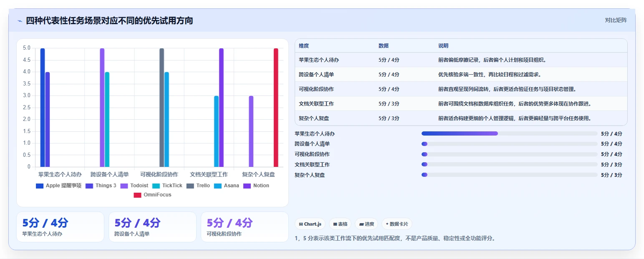This screenshot has width=644, height=259.
Task: Toggle the Trello legend item
Action: (198, 186)
